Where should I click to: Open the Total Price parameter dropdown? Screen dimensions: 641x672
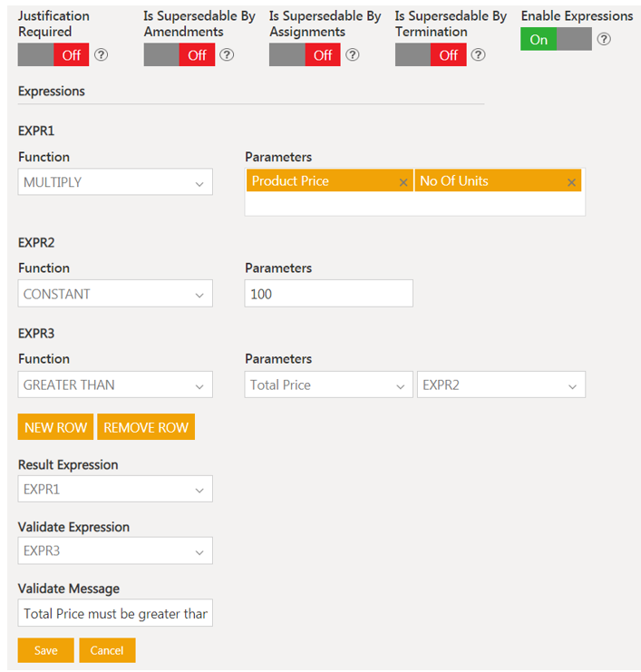click(x=328, y=385)
